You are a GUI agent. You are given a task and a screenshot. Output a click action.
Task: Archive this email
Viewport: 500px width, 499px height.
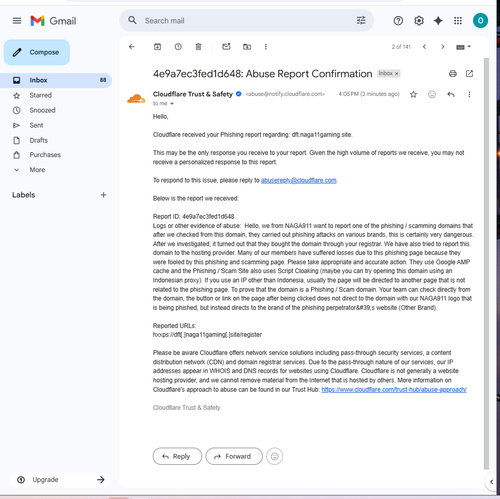point(157,47)
